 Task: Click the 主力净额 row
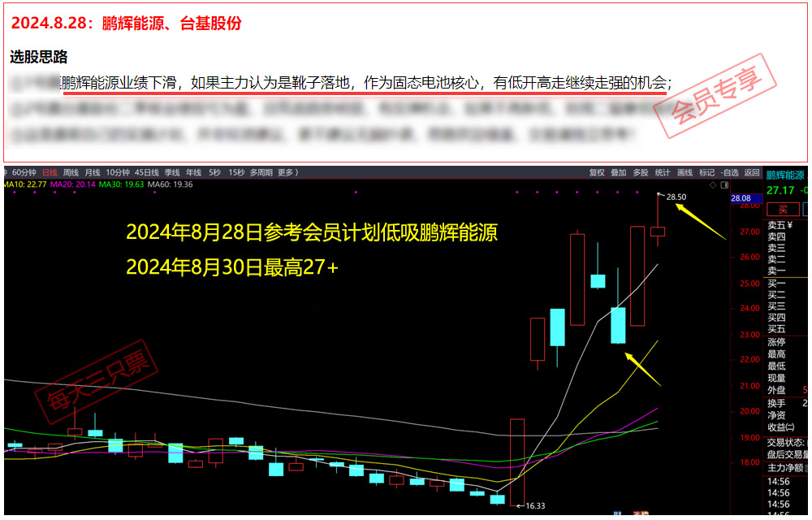pyautogui.click(x=787, y=468)
